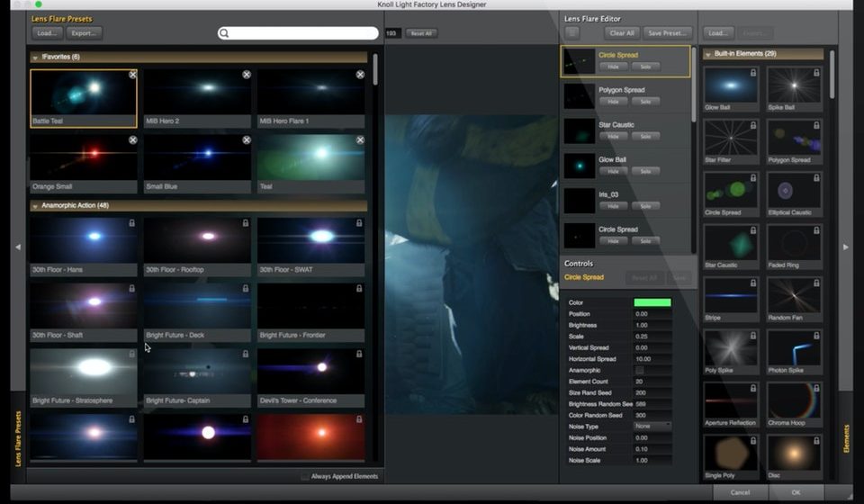Click lock icon on Polygon Spread built-in element

point(816,125)
